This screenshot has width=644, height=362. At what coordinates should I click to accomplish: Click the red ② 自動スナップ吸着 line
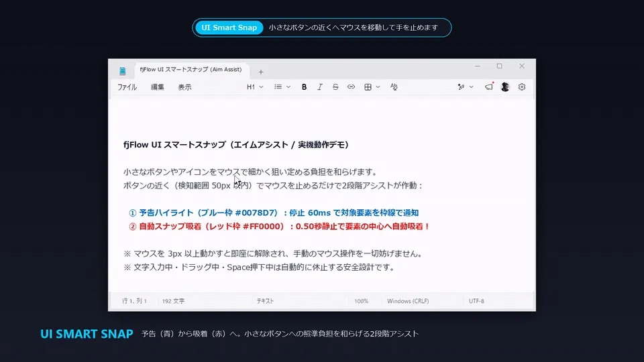pos(279,226)
